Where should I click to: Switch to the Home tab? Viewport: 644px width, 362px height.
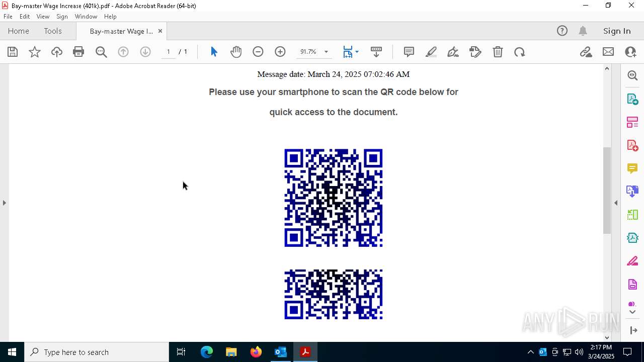(19, 31)
